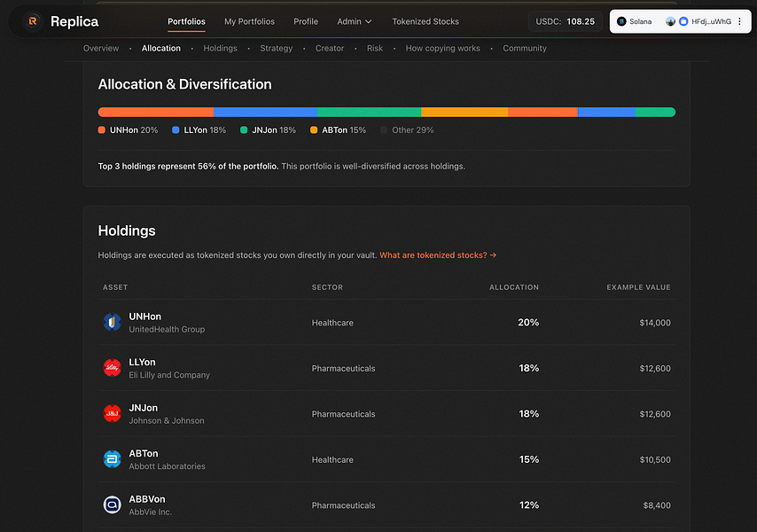Click the blue circle wallet icon
Screen dimensions: 757x532
[x=683, y=21]
